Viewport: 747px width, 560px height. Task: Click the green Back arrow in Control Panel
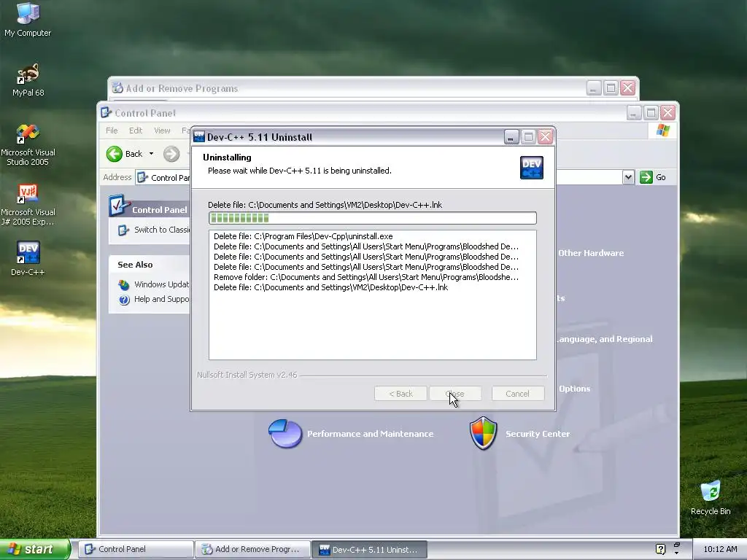pyautogui.click(x=115, y=154)
